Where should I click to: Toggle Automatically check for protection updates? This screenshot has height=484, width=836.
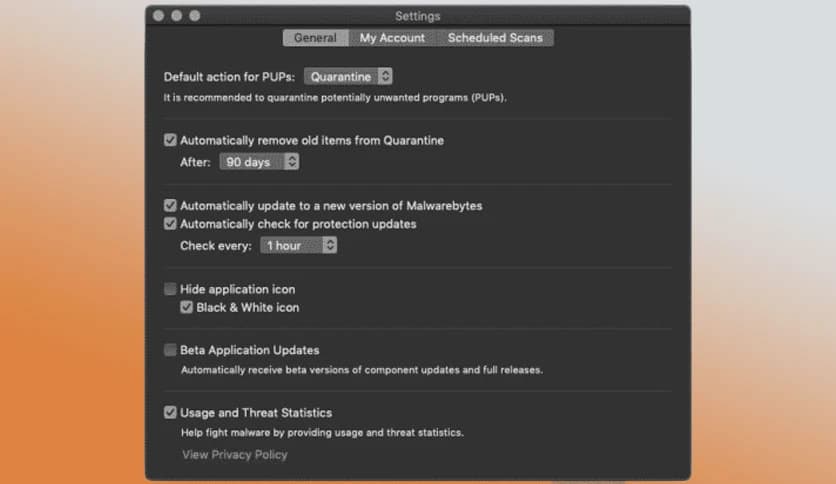171,224
